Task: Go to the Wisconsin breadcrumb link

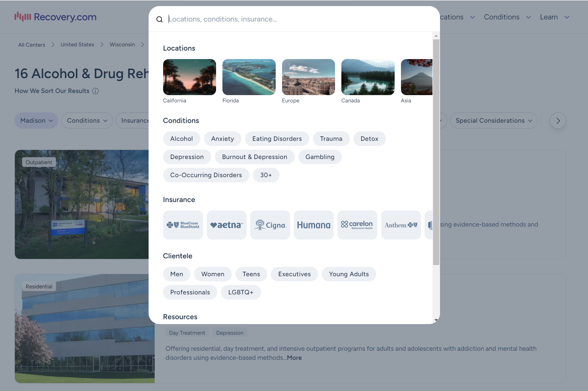Action: (x=122, y=45)
